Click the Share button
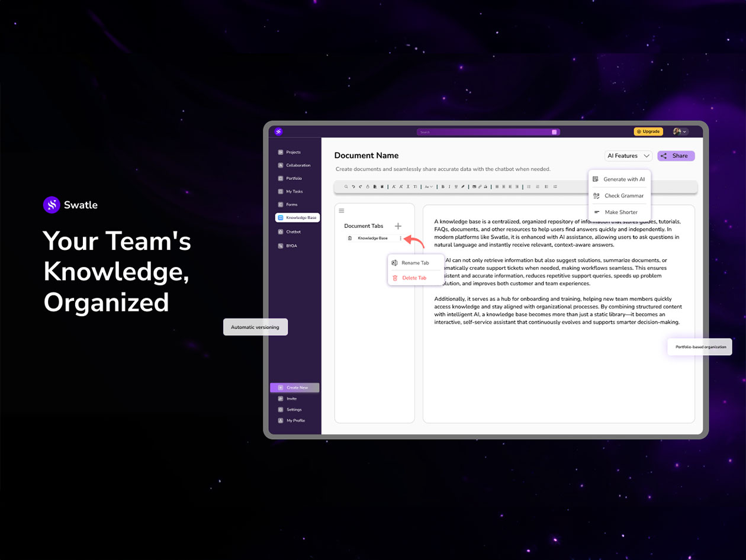 tap(676, 155)
